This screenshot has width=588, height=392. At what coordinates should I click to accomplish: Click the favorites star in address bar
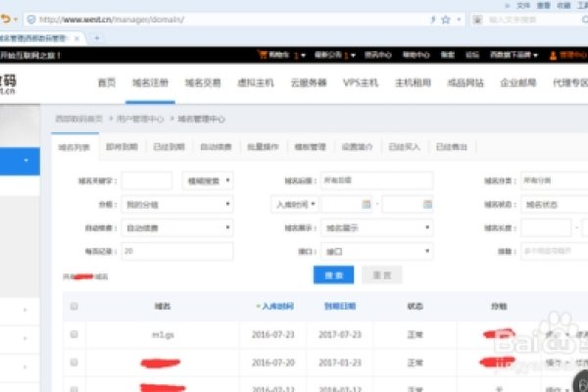(446, 20)
